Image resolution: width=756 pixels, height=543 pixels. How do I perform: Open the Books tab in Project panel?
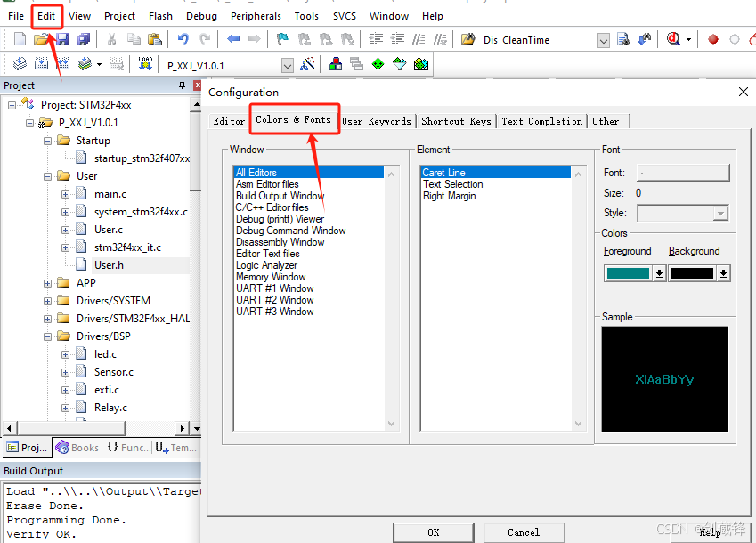pos(77,448)
